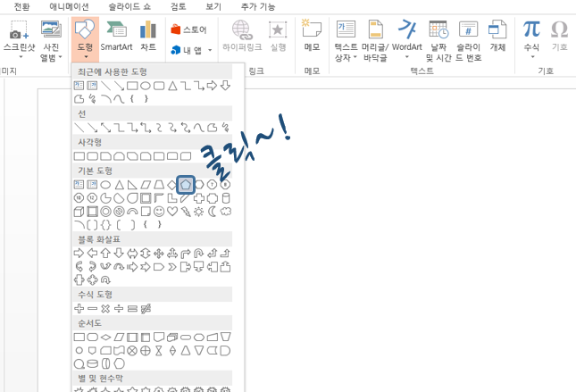The width and height of the screenshot is (576, 392).
Task: Select the multiply sign in 수식 도형
Action: pos(105,309)
